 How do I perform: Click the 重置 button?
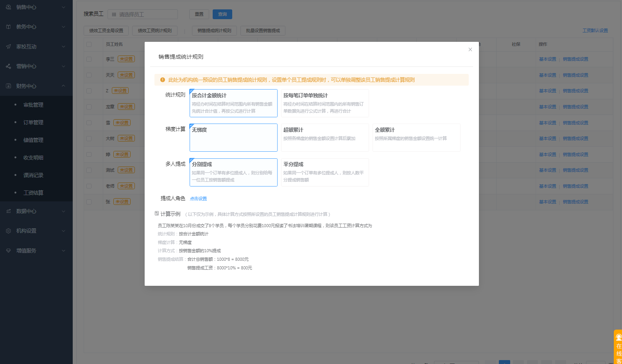[x=199, y=14]
